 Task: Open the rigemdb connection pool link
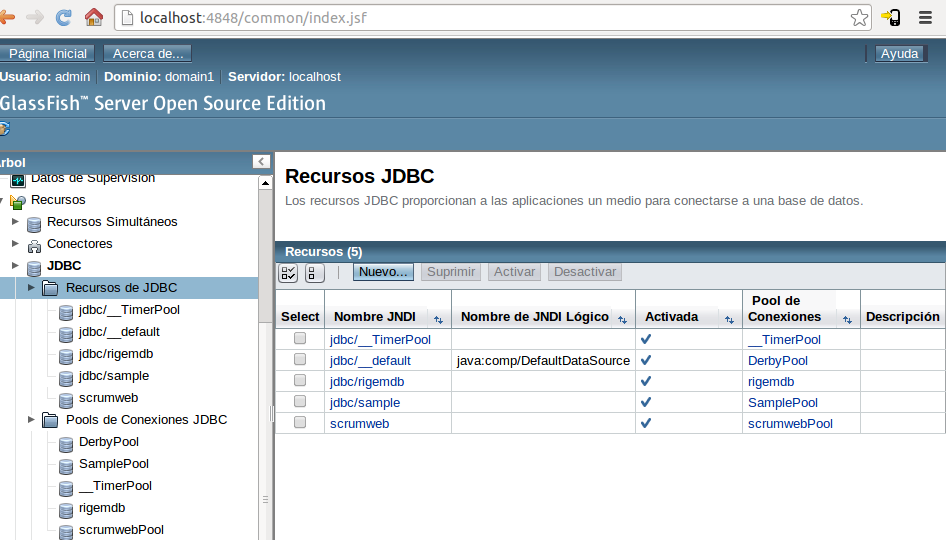click(x=771, y=382)
